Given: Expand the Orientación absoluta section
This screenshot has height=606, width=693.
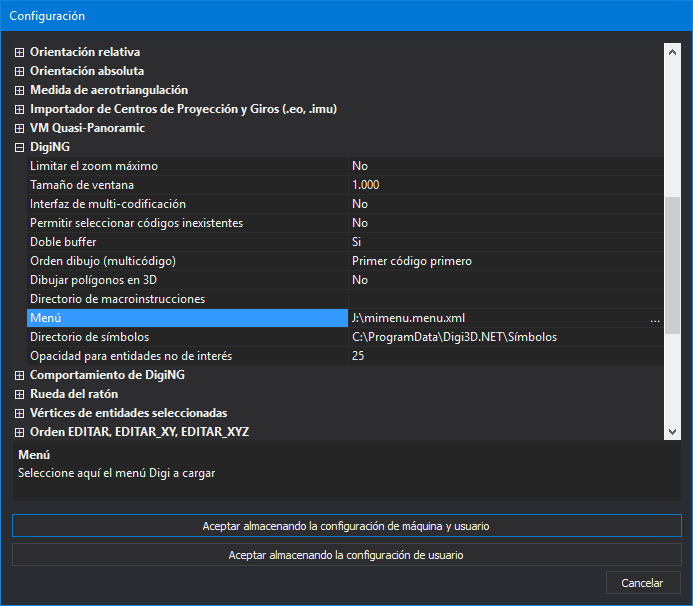Looking at the screenshot, I should click(x=19, y=71).
